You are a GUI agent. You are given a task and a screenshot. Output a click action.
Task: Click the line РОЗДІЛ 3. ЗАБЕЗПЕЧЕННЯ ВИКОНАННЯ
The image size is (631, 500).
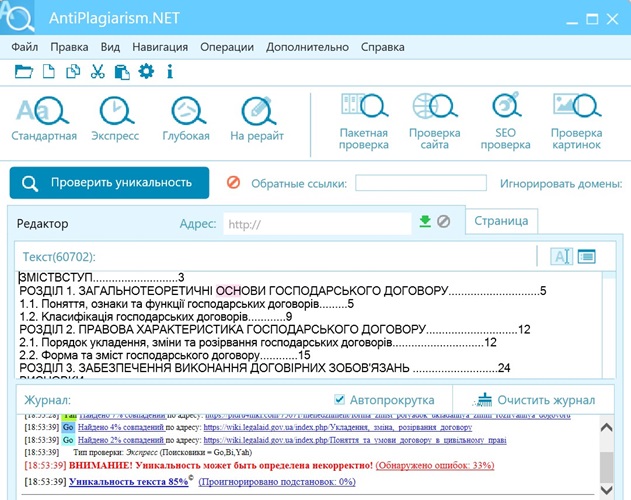click(265, 368)
